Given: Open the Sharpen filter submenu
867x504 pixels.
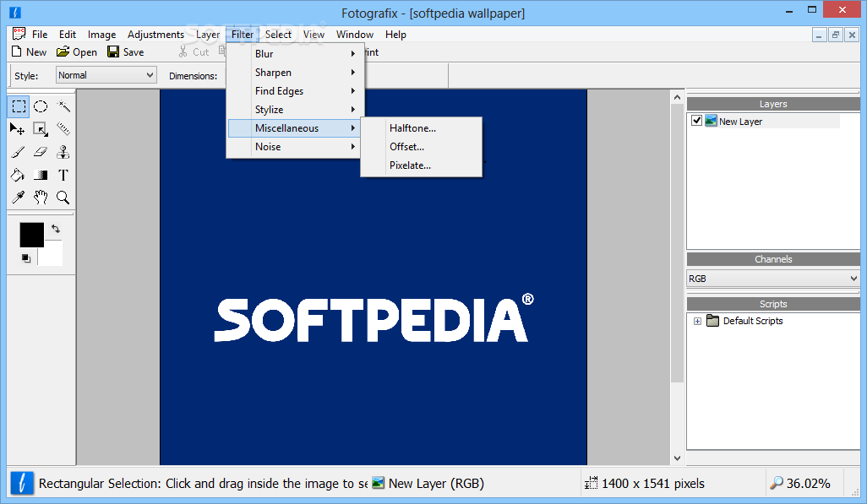Looking at the screenshot, I should click(x=295, y=73).
